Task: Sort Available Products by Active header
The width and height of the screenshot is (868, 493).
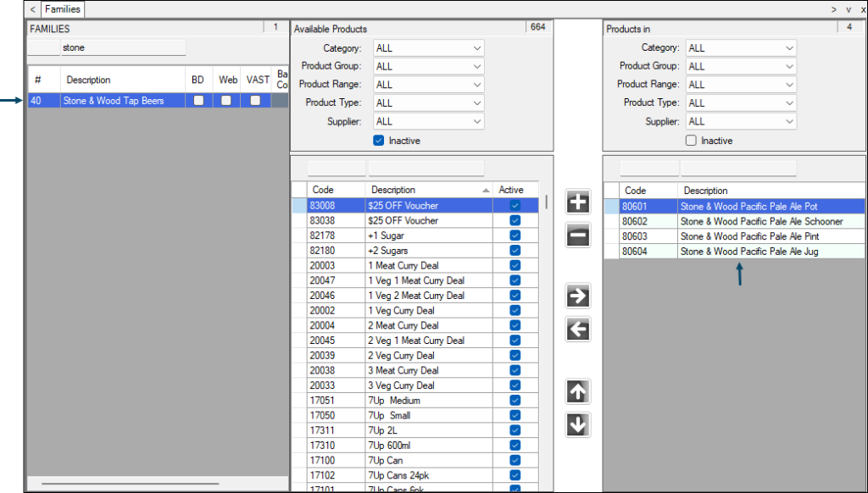Action: pos(515,190)
